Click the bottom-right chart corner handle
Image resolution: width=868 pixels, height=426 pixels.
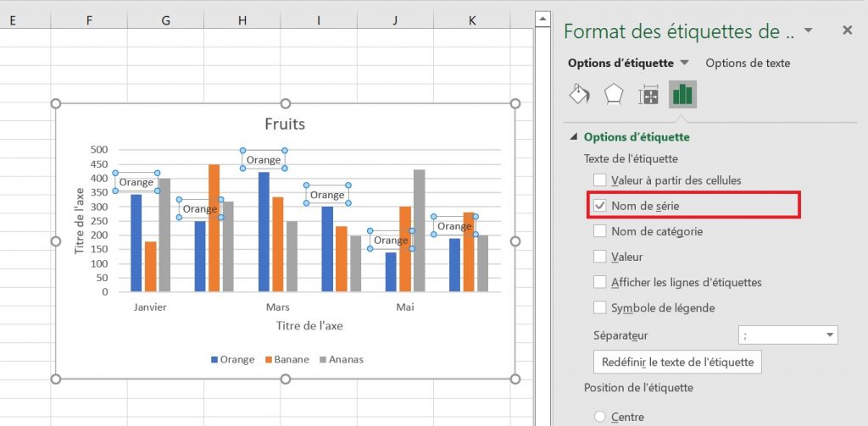515,379
